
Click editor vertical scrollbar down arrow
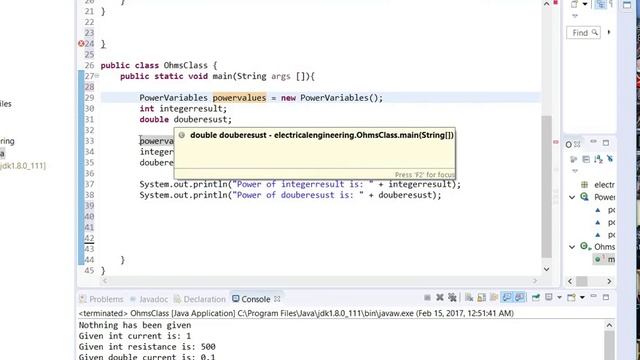(x=547, y=269)
